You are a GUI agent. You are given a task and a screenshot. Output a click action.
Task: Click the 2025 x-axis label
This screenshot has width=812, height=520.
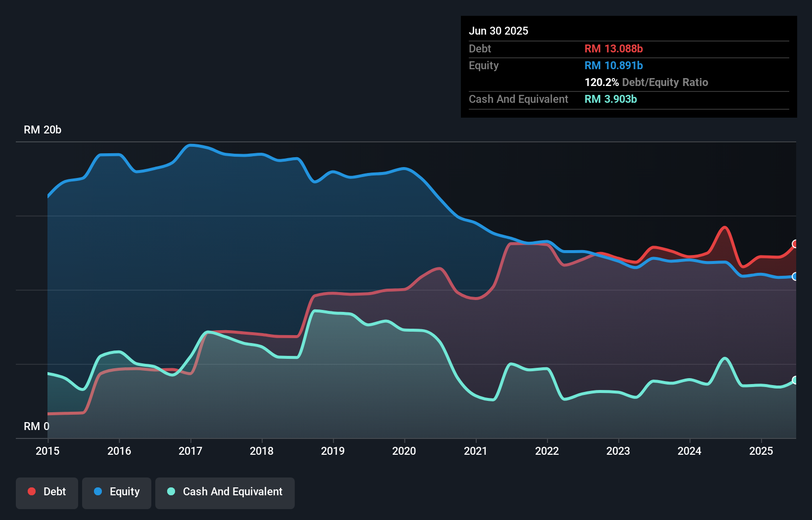click(x=761, y=451)
